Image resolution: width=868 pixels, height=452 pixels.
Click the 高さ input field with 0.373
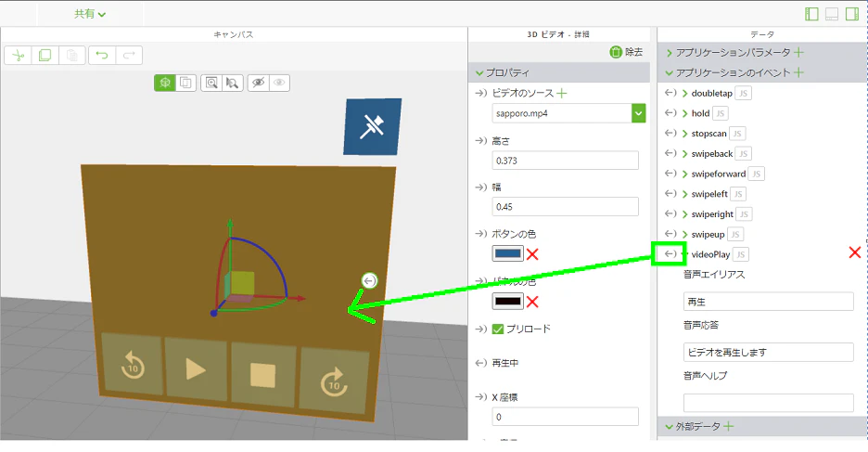coord(565,161)
